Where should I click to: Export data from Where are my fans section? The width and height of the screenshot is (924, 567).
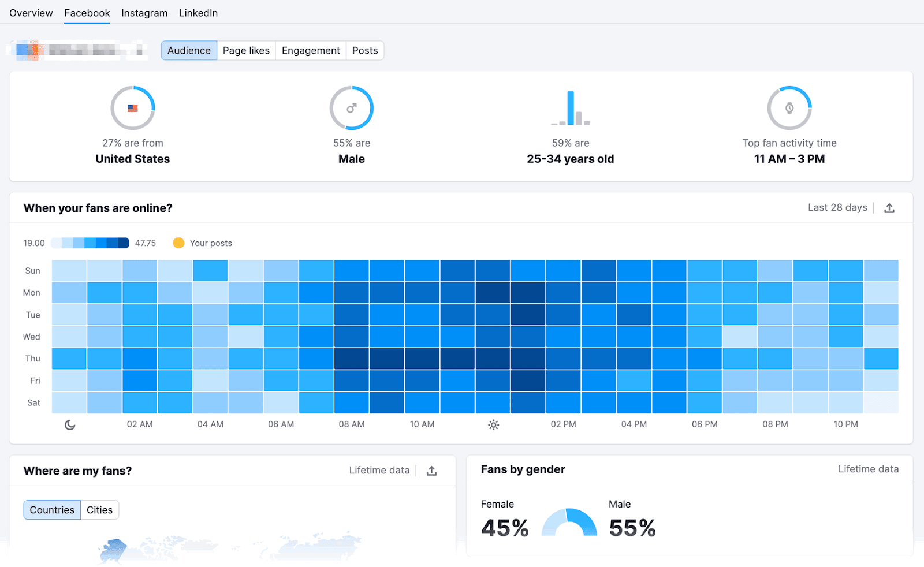[432, 471]
